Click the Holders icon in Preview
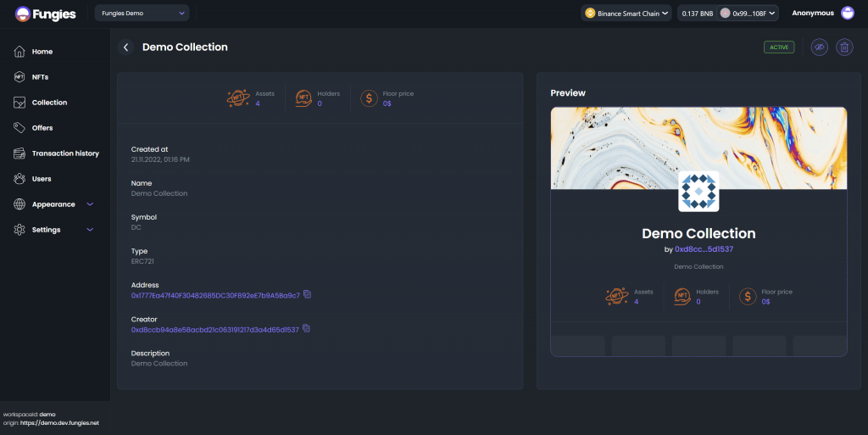Image resolution: width=868 pixels, height=435 pixels. [682, 296]
